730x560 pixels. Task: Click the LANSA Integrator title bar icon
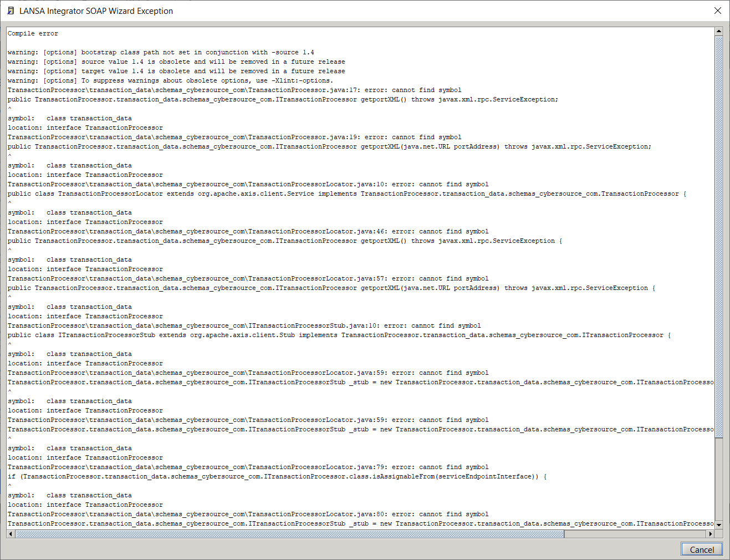pos(11,11)
